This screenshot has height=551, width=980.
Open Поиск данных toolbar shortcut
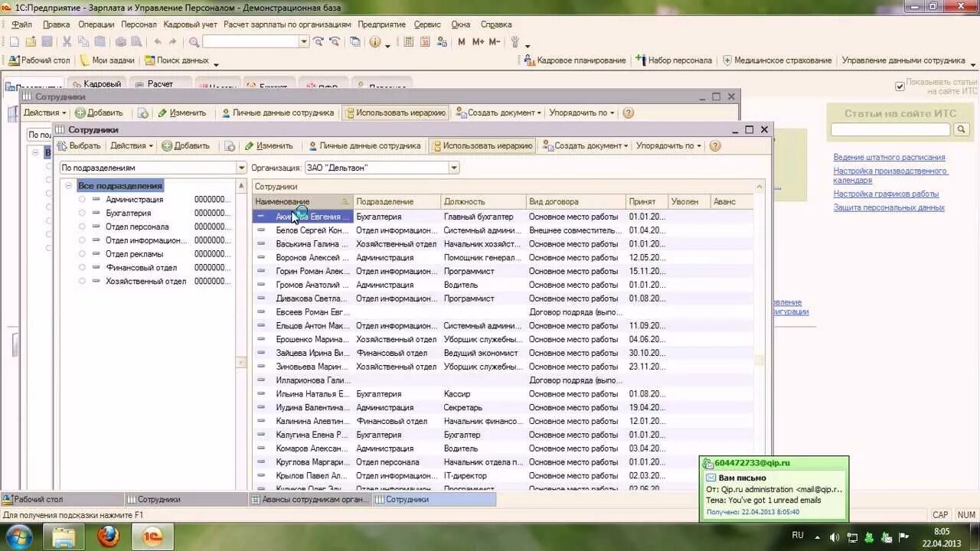[x=176, y=60]
